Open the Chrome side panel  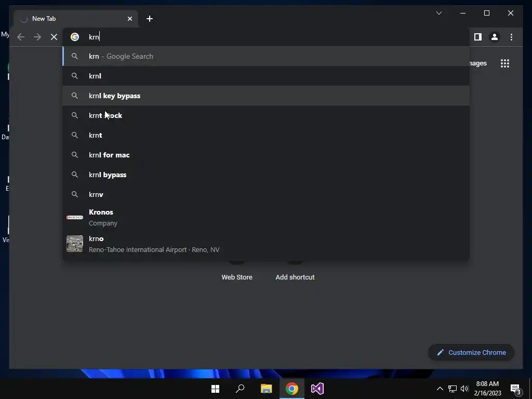[x=478, y=37]
